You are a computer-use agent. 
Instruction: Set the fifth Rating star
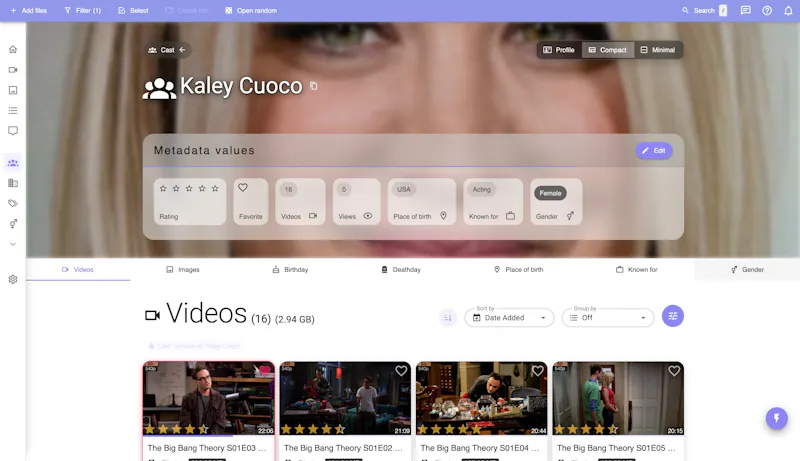click(x=215, y=189)
